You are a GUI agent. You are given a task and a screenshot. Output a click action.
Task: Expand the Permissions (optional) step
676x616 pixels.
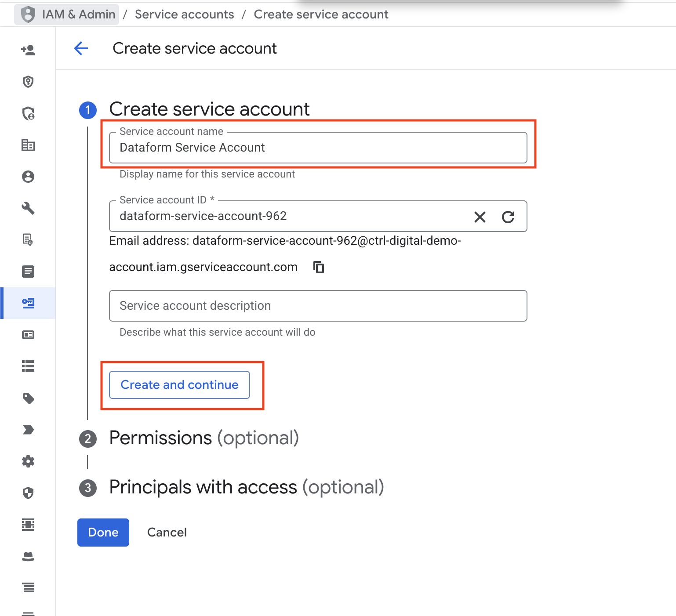point(204,438)
